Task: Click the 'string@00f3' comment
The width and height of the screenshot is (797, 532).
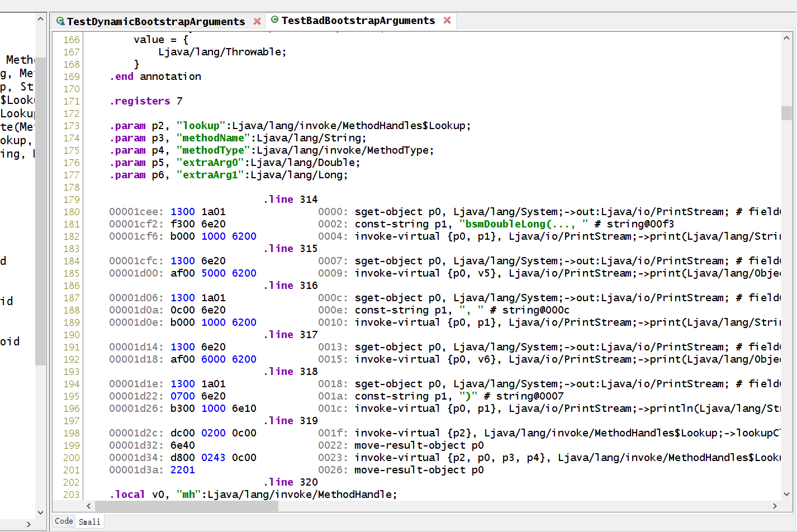Action: pos(640,224)
